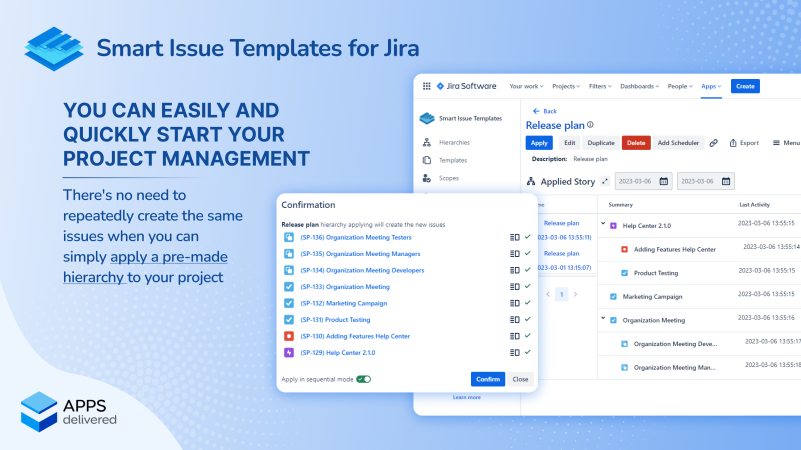Click fields icon for SP-133 Organization Meeting
Screen dimensions: 801x450
514,287
